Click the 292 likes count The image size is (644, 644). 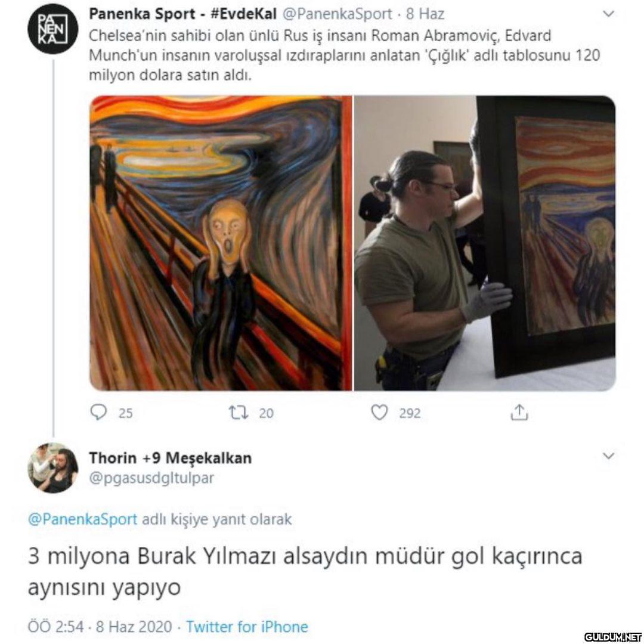tap(410, 413)
